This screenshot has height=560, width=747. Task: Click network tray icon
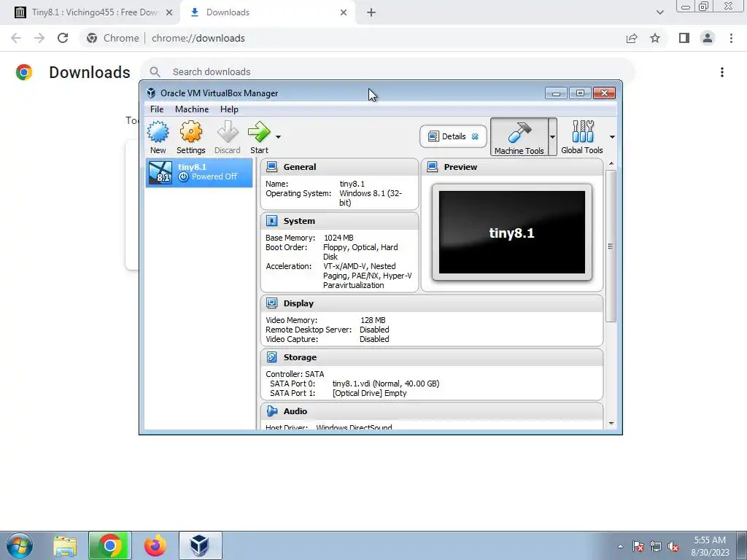point(656,546)
